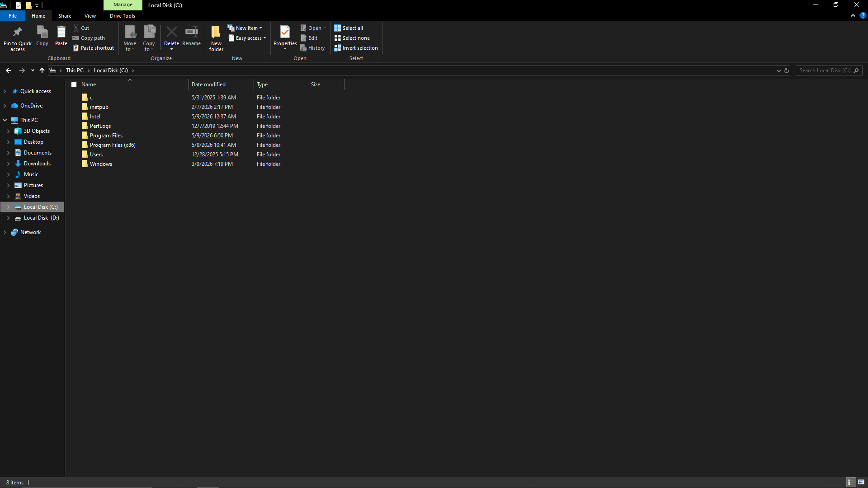The width and height of the screenshot is (868, 488).
Task: Select the inetpub folder
Action: coord(99,107)
